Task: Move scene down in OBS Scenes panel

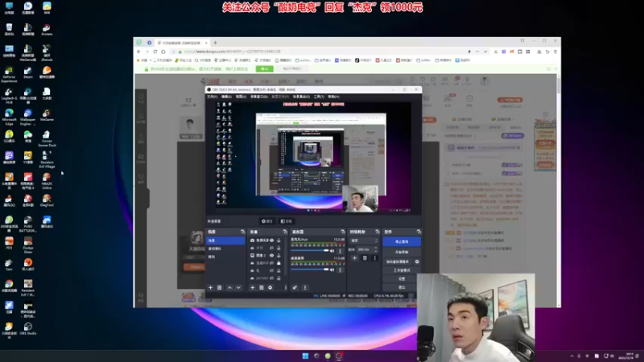Action: click(x=238, y=288)
